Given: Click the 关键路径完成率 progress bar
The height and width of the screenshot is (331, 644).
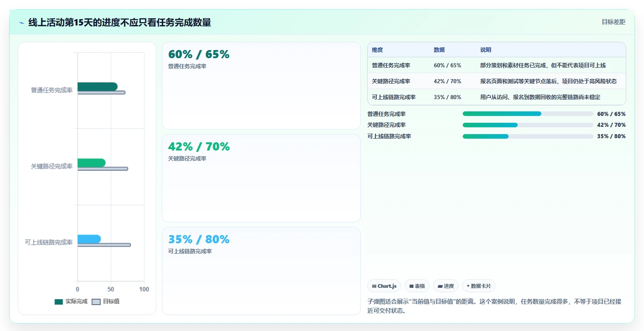Looking at the screenshot, I should (528, 125).
